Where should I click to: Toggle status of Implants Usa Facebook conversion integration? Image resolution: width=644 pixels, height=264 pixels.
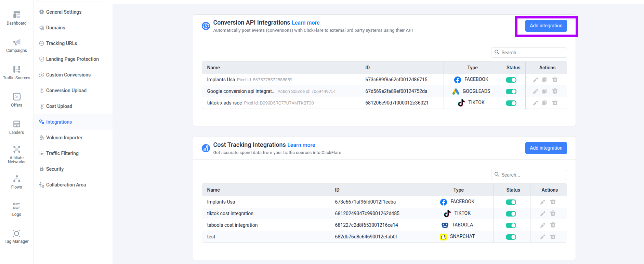[x=511, y=80]
